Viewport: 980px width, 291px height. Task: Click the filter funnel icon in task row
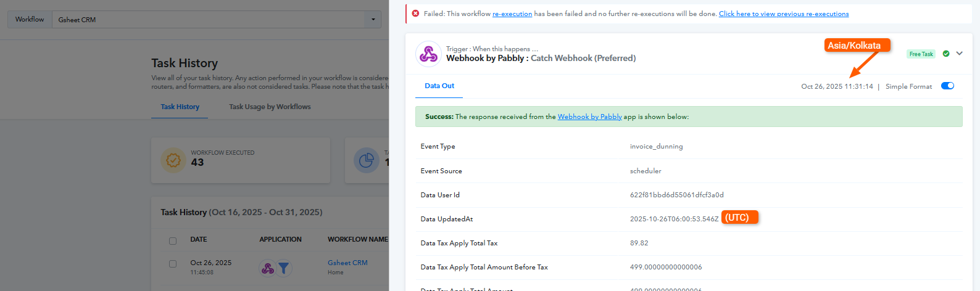[283, 268]
